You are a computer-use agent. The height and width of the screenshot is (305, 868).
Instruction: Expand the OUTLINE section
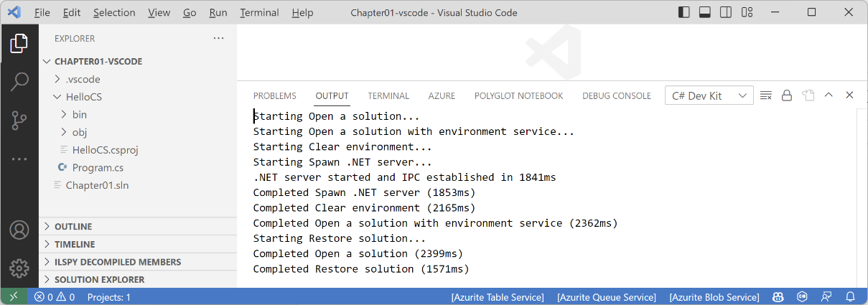pos(138,227)
